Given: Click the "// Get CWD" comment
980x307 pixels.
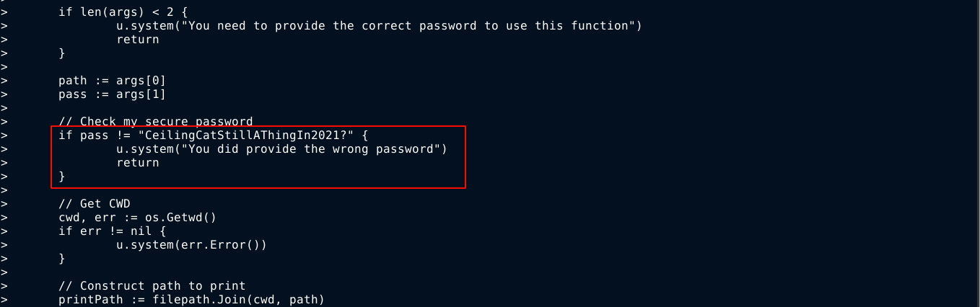Looking at the screenshot, I should pos(94,204).
